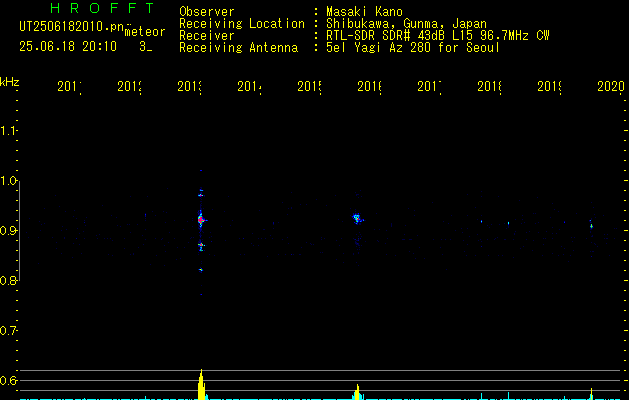
Task: Click the 'Receiving Antenna' label
Action: click(239, 48)
